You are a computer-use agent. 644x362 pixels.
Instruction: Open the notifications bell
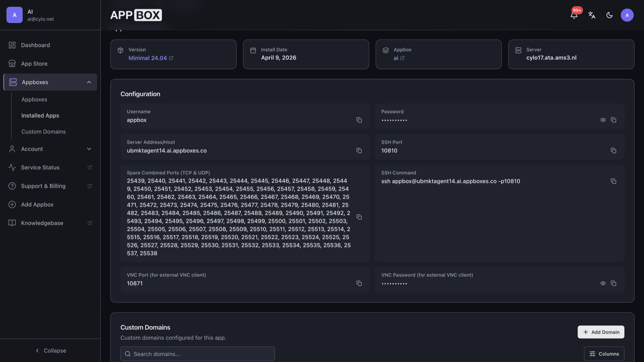point(574,15)
